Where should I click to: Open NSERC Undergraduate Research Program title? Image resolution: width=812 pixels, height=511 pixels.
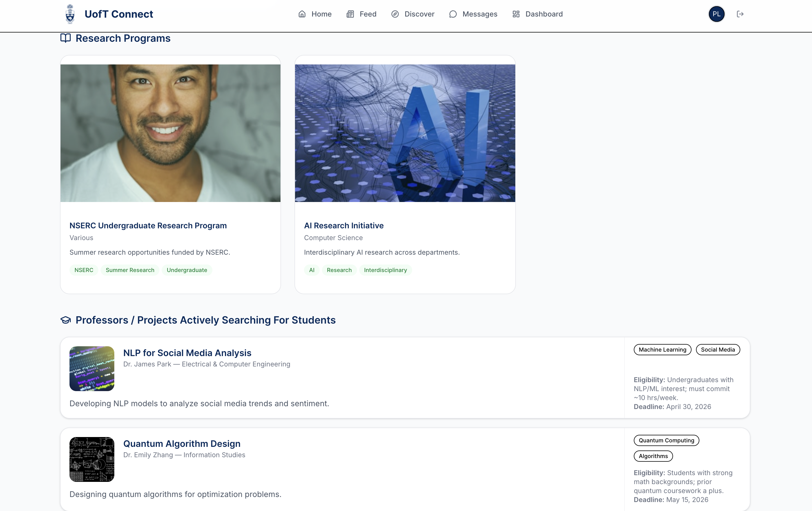coord(148,226)
